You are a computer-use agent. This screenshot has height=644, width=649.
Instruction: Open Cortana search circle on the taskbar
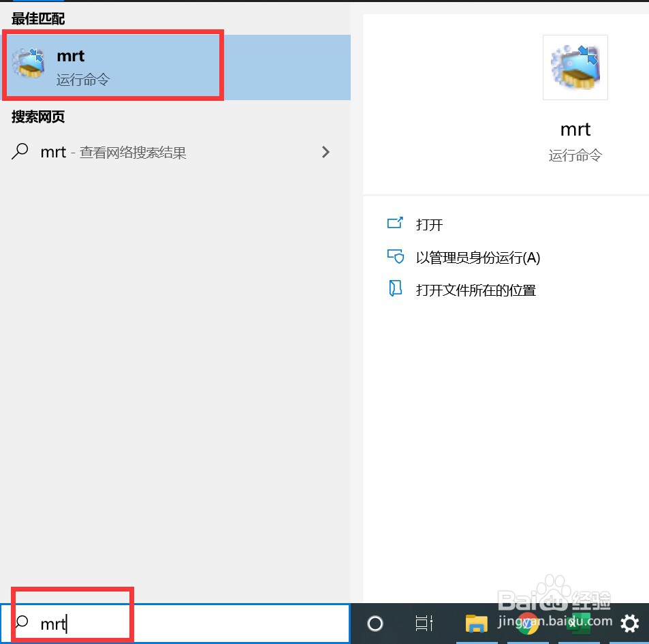[x=374, y=623]
